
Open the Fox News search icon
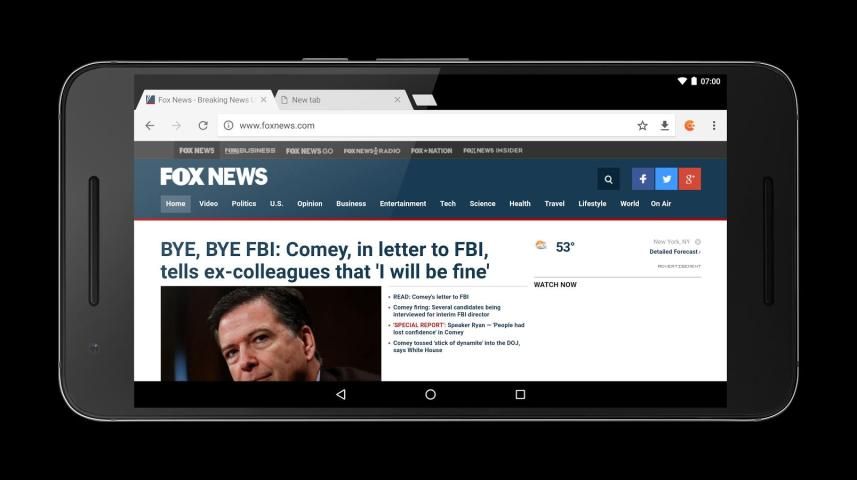coord(608,179)
